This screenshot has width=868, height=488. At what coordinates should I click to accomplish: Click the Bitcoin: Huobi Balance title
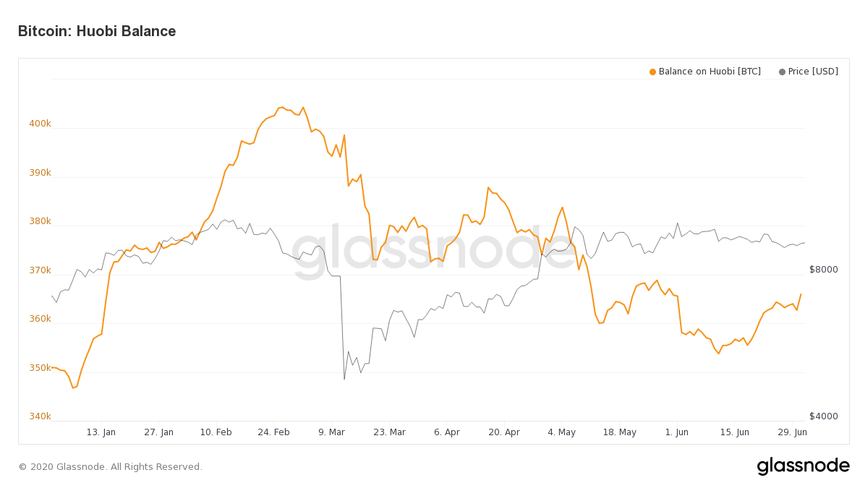(x=97, y=31)
